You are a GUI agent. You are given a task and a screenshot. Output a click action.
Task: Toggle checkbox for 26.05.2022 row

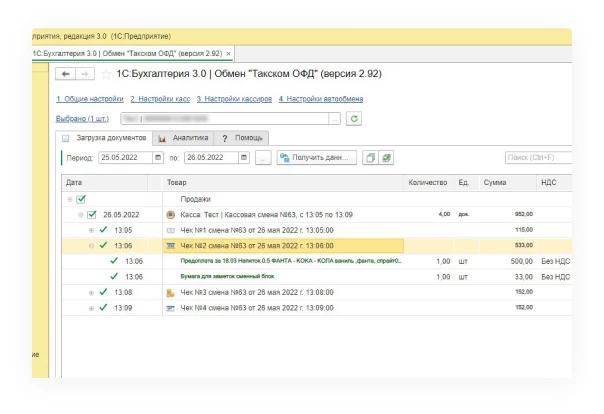[x=92, y=214]
